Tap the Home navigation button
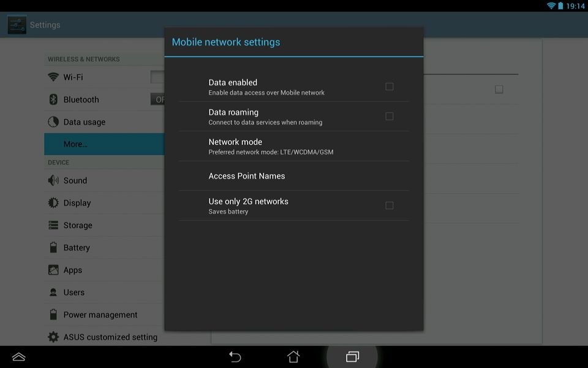The image size is (588, 368). (x=293, y=356)
